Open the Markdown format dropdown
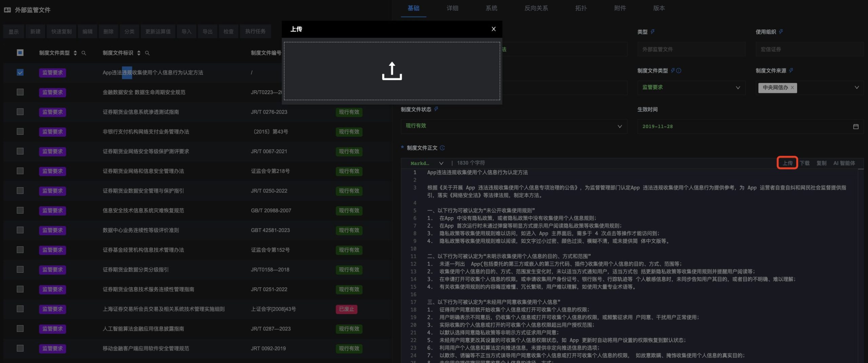This screenshot has width=868, height=363. point(427,163)
